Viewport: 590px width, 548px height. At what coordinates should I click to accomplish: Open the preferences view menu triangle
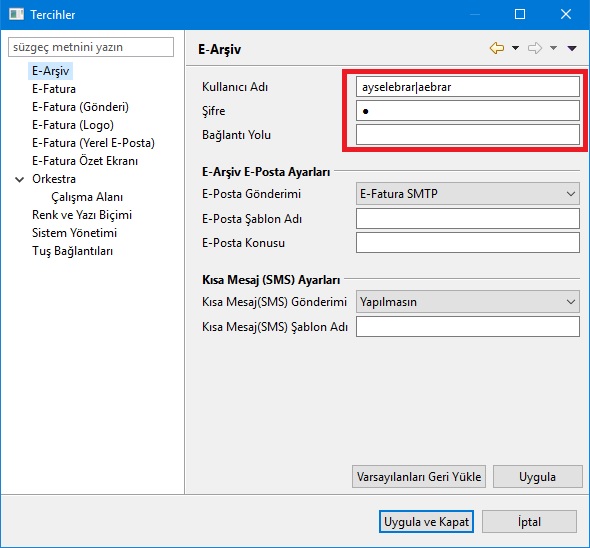[x=572, y=48]
